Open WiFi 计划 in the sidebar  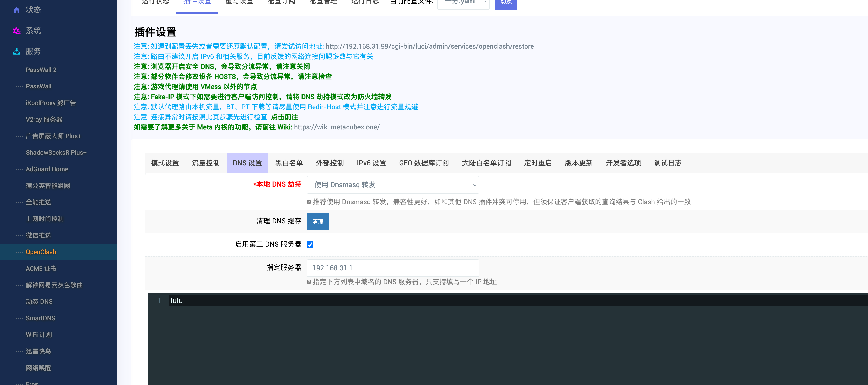39,335
